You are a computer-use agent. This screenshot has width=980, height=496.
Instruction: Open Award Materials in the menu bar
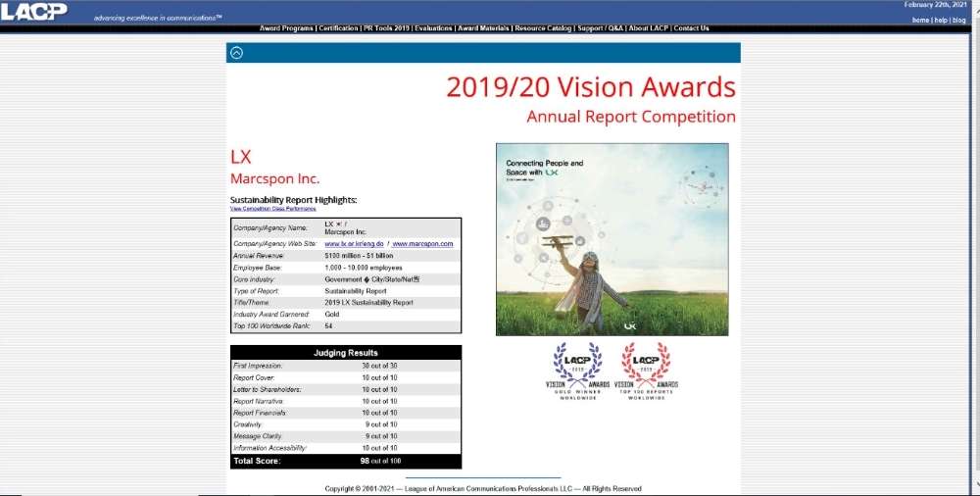[x=484, y=28]
